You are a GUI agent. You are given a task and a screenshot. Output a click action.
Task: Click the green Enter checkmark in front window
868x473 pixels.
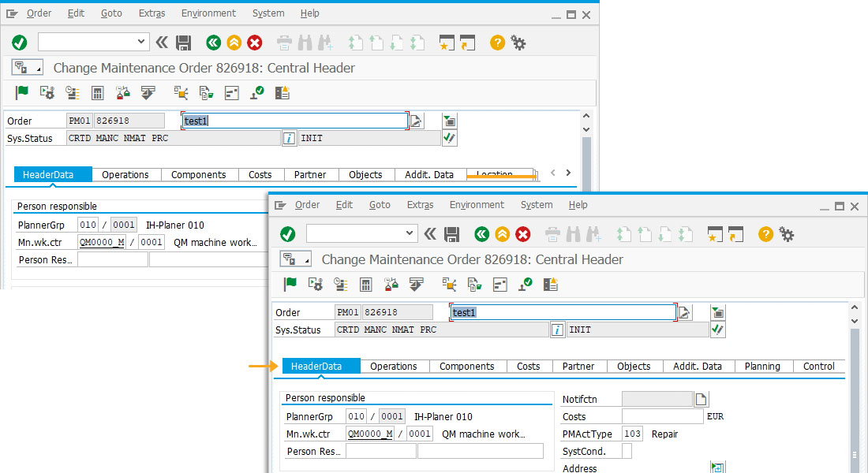(288, 234)
